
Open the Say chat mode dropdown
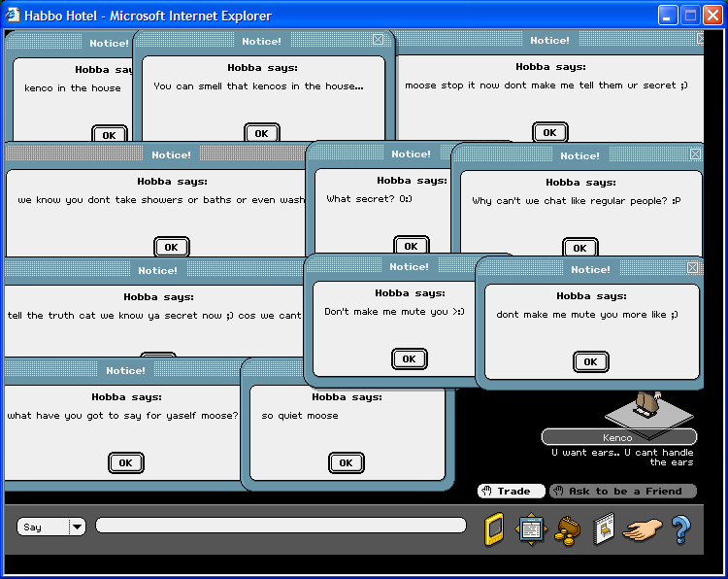(51, 527)
